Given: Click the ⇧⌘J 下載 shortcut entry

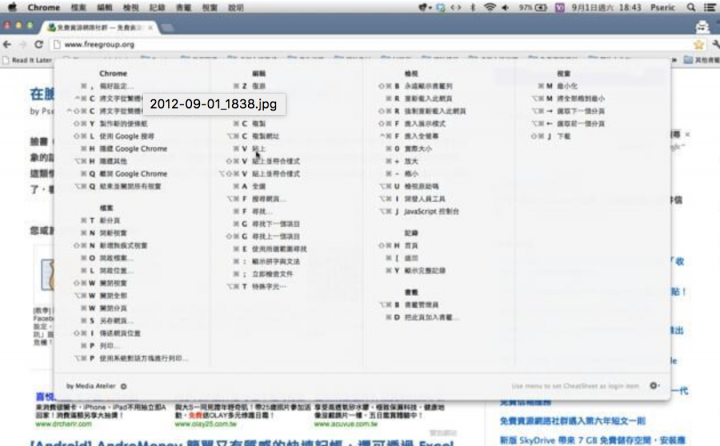Looking at the screenshot, I should (550, 136).
